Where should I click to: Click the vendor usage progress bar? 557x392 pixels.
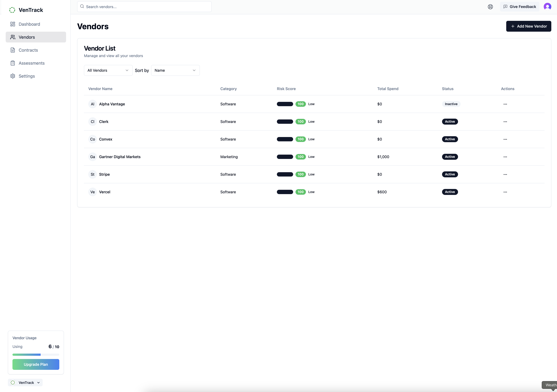click(x=36, y=354)
